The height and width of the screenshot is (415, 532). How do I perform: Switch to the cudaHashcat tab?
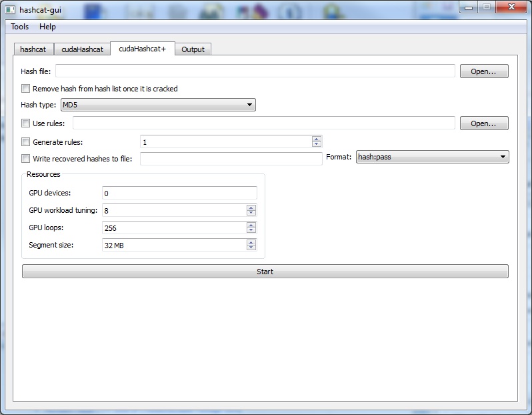click(82, 49)
